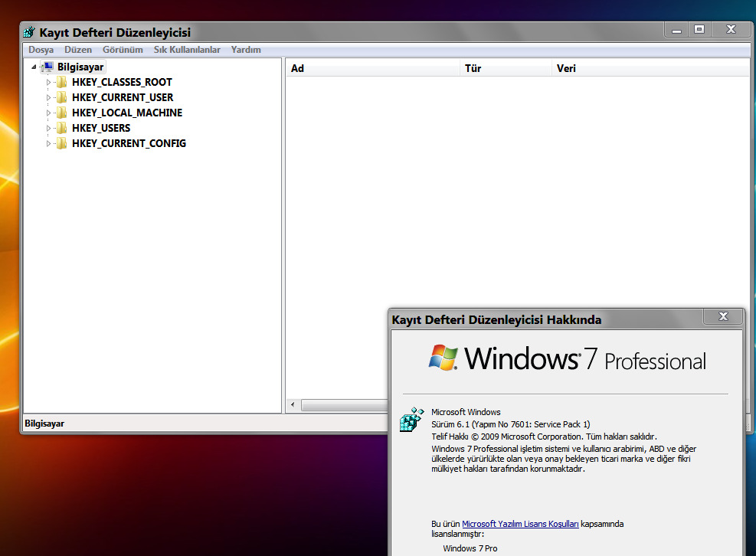Click the Windows flag logo in the About dialog
756x556 pixels.
pos(443,358)
